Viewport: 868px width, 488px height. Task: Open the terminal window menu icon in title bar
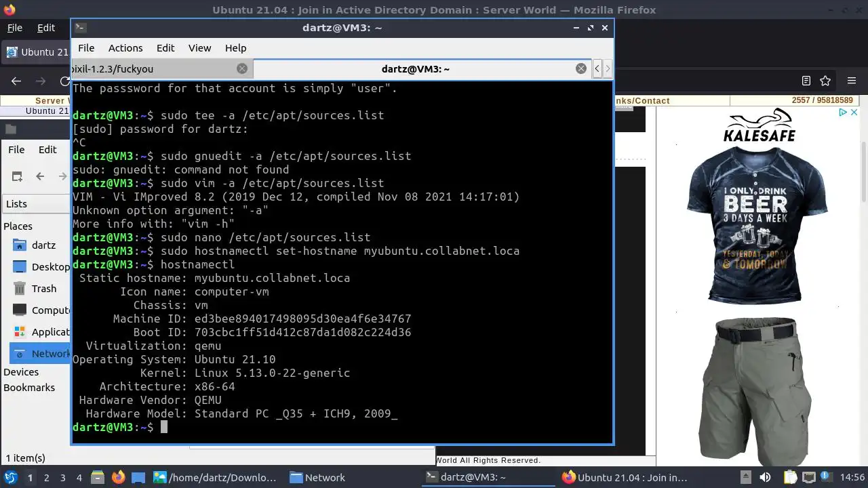[x=80, y=28]
